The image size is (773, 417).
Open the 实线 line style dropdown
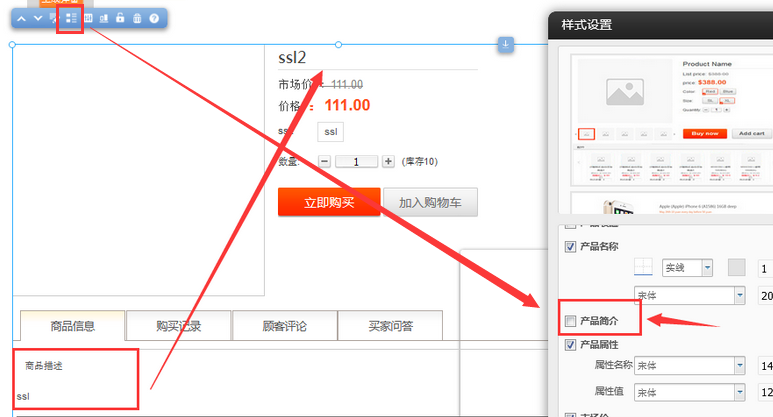coord(688,268)
